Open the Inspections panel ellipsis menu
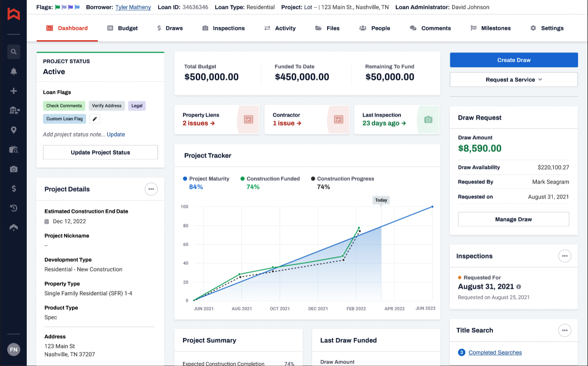This screenshot has height=366, width=588. pos(565,256)
